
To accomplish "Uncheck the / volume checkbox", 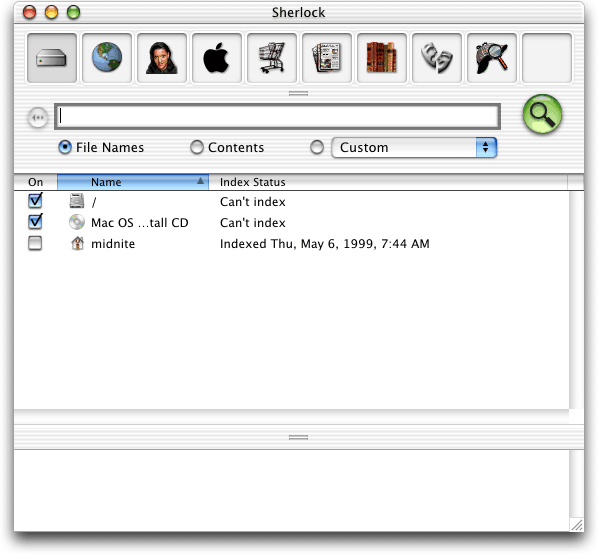I will [35, 201].
